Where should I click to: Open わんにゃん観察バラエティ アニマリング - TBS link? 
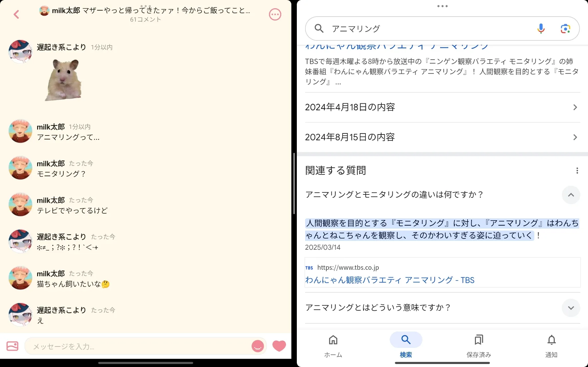coord(390,280)
